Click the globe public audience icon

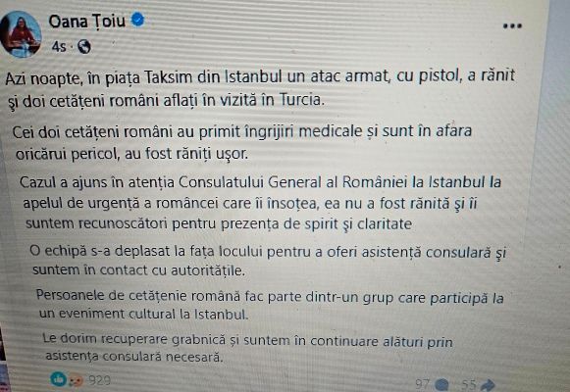[x=84, y=46]
